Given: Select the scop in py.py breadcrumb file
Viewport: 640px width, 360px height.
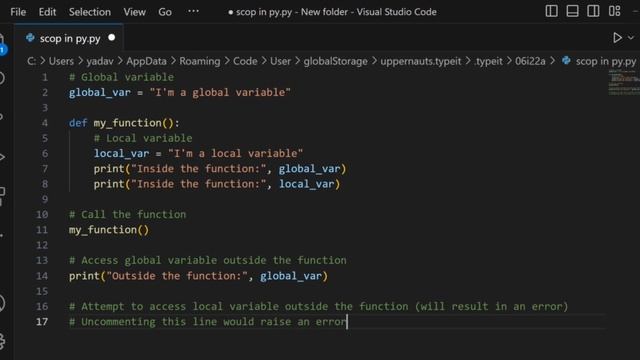Looking at the screenshot, I should (x=606, y=61).
